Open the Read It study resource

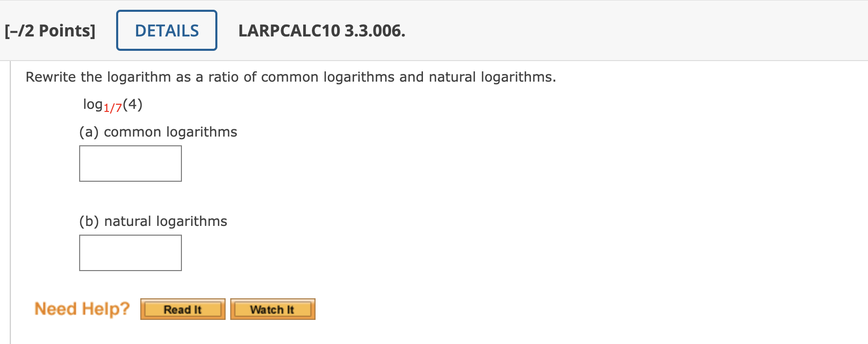coord(182,309)
